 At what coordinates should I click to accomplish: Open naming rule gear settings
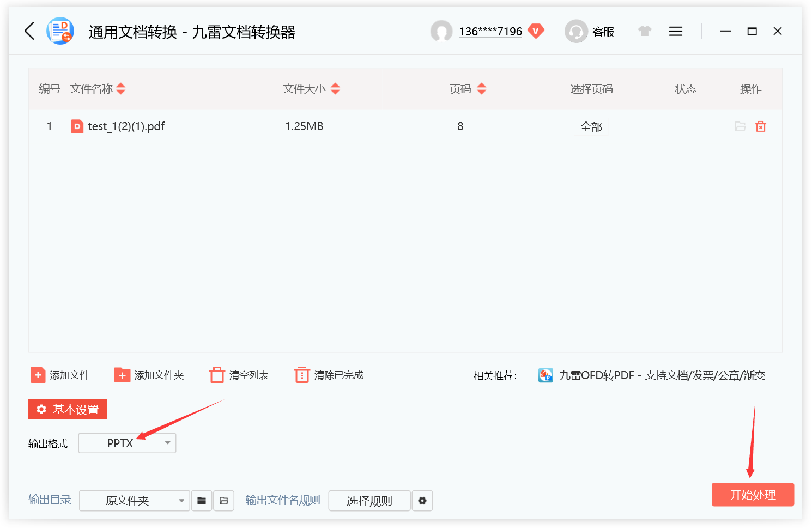pos(422,501)
